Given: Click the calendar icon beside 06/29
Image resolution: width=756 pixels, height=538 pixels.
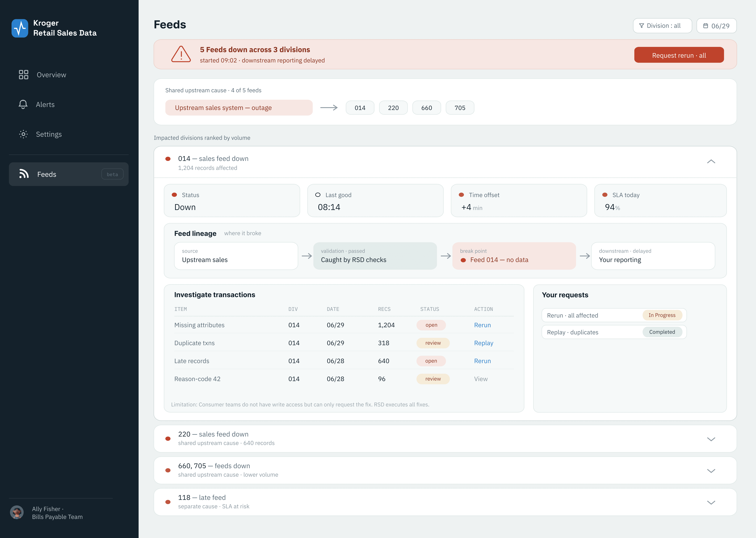Looking at the screenshot, I should tap(706, 26).
